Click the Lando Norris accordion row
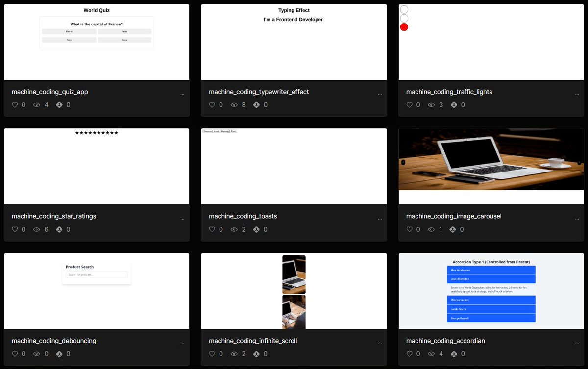The height and width of the screenshot is (369, 588). [491, 309]
